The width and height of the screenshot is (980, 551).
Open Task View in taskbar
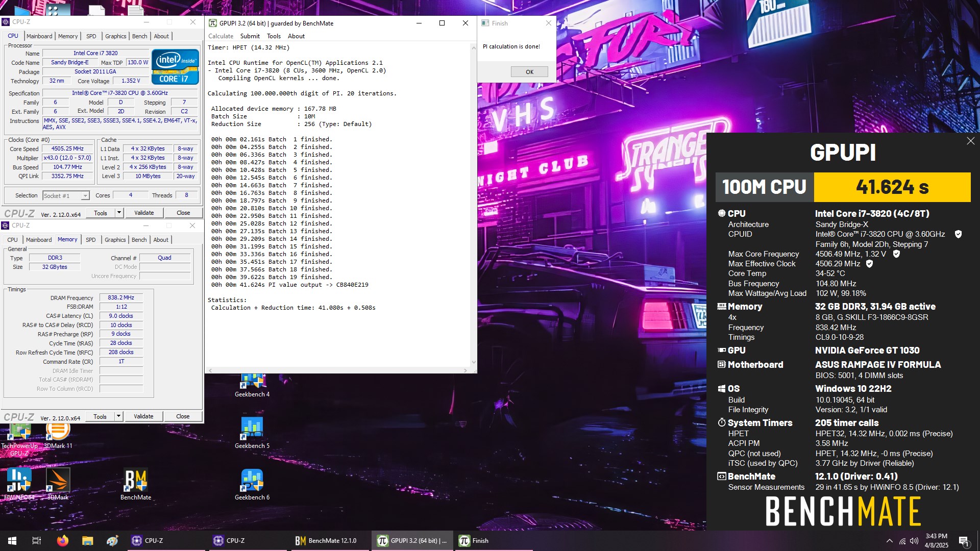[37, 541]
